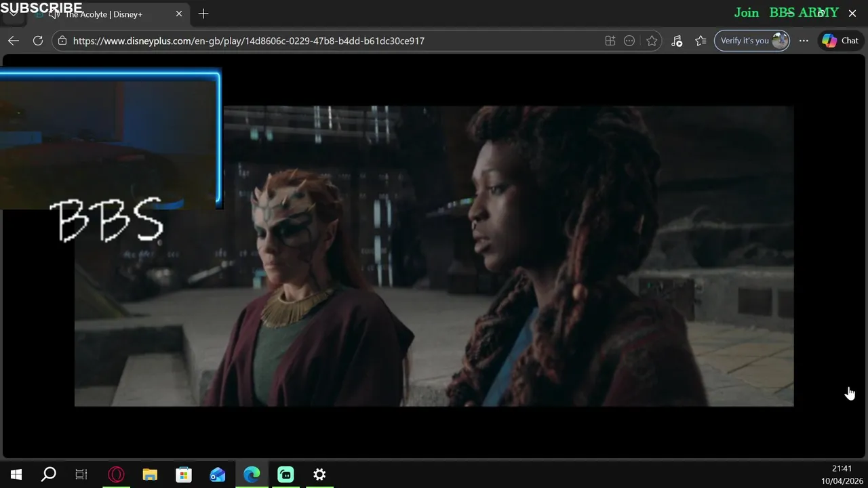The width and height of the screenshot is (868, 488).
Task: Reload the Disney+ page
Action: click(38, 41)
